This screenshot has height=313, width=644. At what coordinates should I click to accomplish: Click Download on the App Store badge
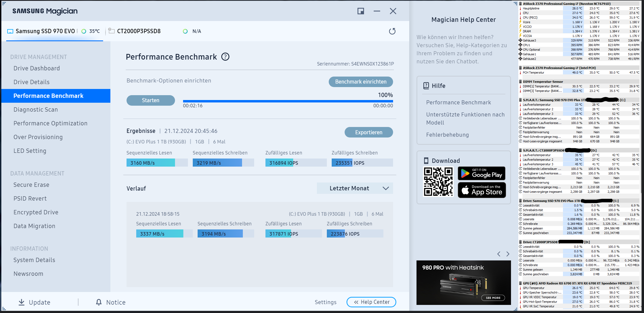tap(482, 190)
